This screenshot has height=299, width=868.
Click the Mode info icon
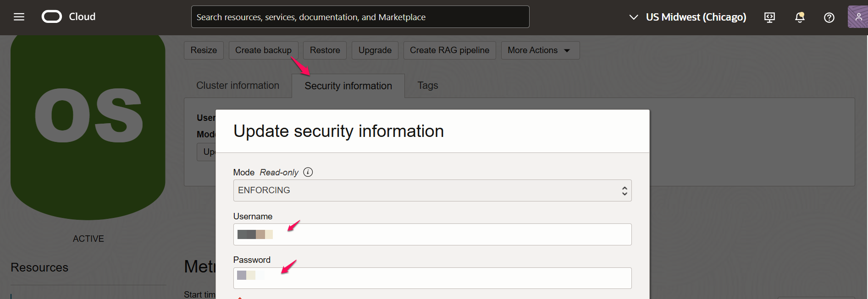[x=308, y=172]
